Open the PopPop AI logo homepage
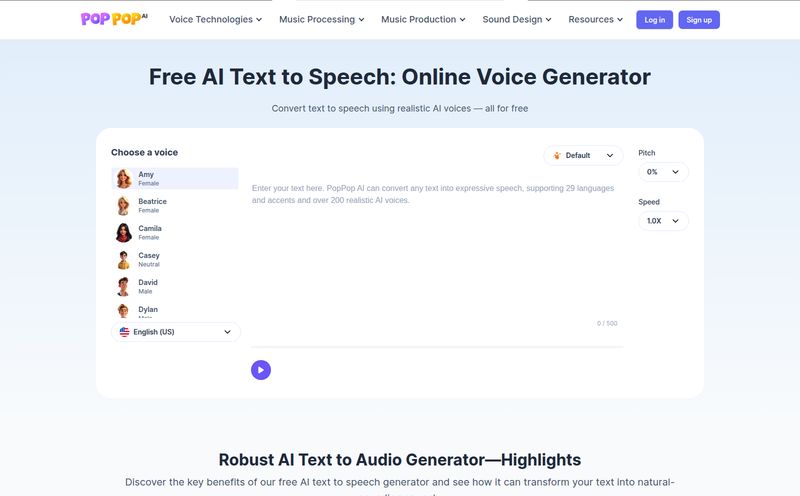 114,19
